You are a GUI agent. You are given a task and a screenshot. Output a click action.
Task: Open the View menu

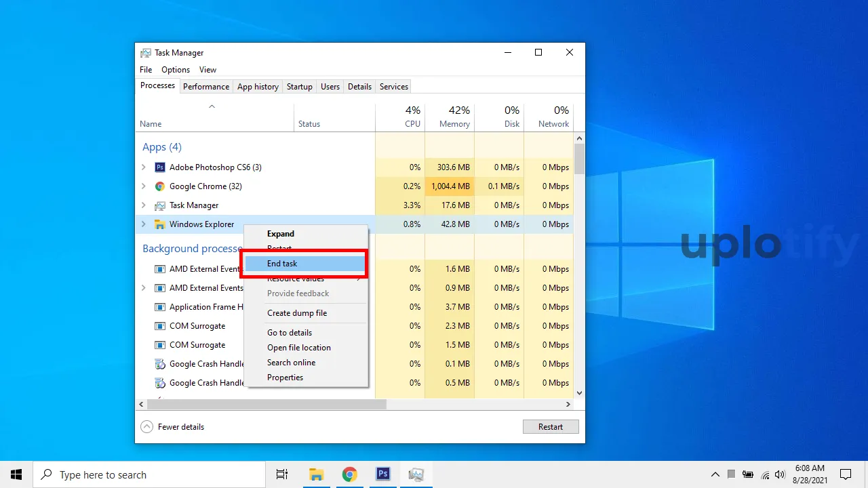pos(208,70)
